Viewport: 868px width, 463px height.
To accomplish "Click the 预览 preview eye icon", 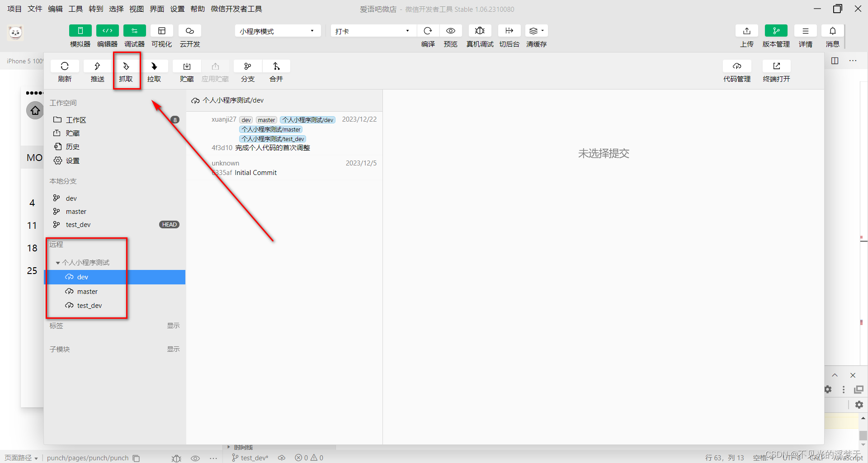I will [450, 31].
